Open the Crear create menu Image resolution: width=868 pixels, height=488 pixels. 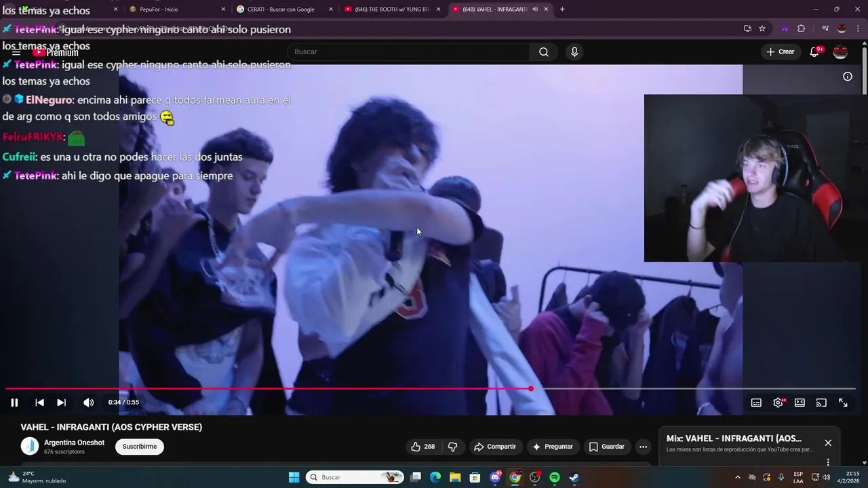click(x=781, y=52)
